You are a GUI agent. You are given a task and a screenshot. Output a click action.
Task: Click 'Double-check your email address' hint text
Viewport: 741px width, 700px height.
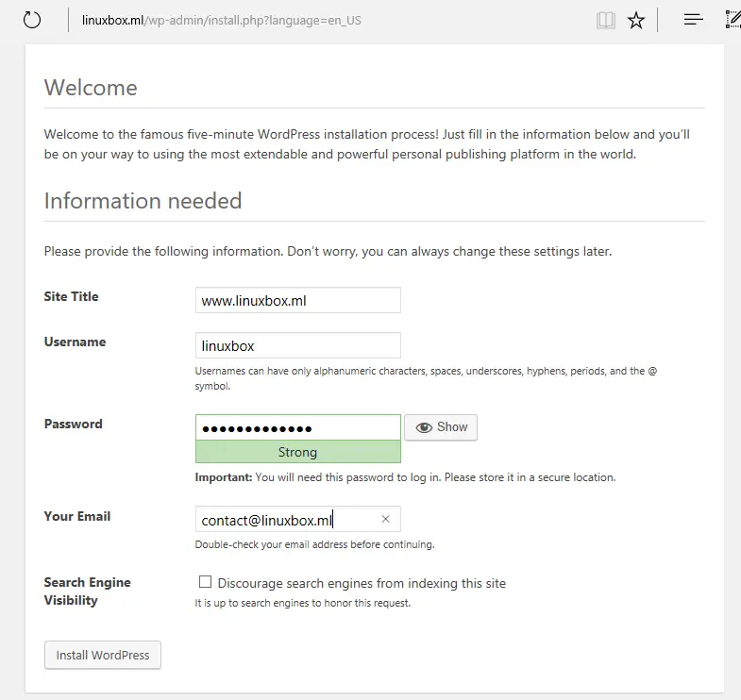[314, 544]
